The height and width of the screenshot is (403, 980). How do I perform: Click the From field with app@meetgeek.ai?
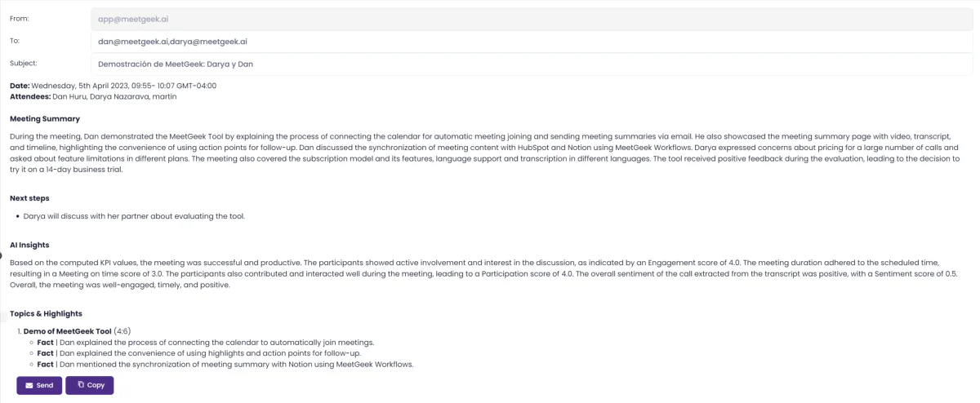[x=531, y=17]
